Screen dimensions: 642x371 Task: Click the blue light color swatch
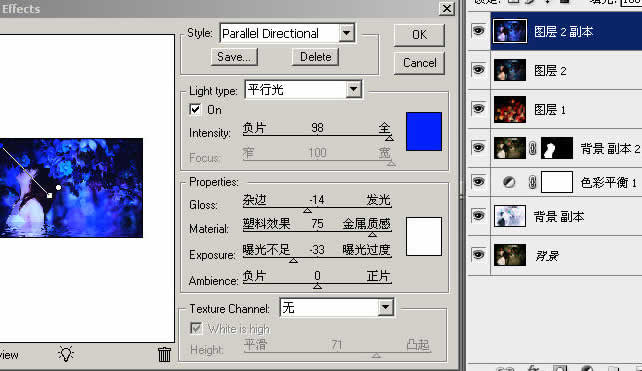[424, 131]
